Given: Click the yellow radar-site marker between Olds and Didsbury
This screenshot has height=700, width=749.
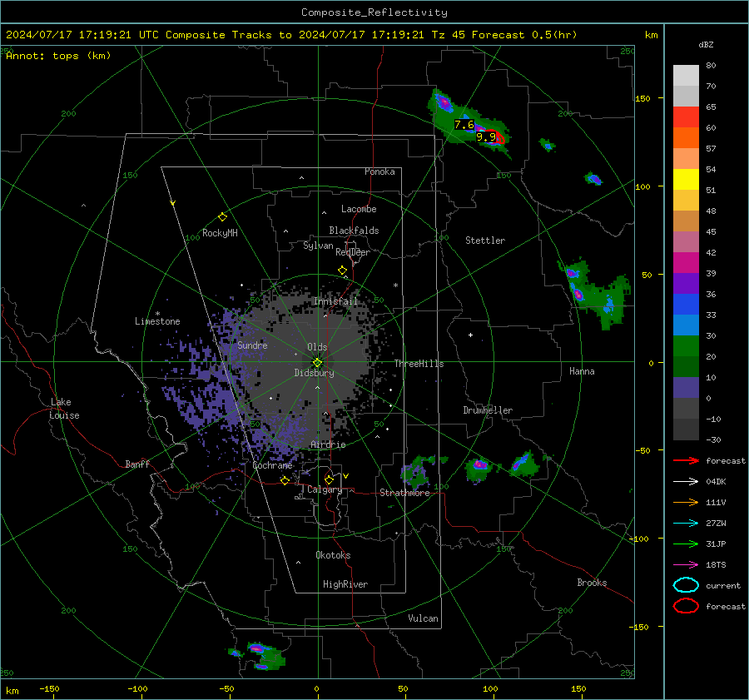Looking at the screenshot, I should [317, 363].
